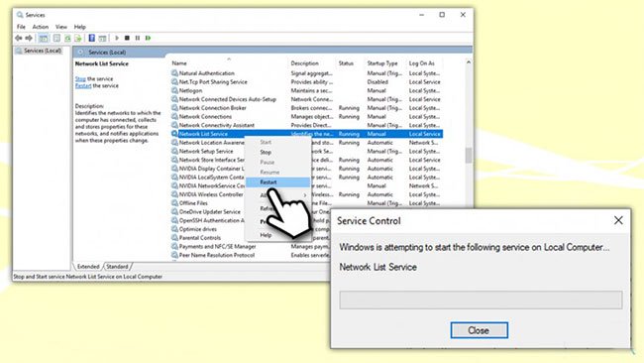Open the Action menu
The image size is (644, 363).
click(x=41, y=27)
